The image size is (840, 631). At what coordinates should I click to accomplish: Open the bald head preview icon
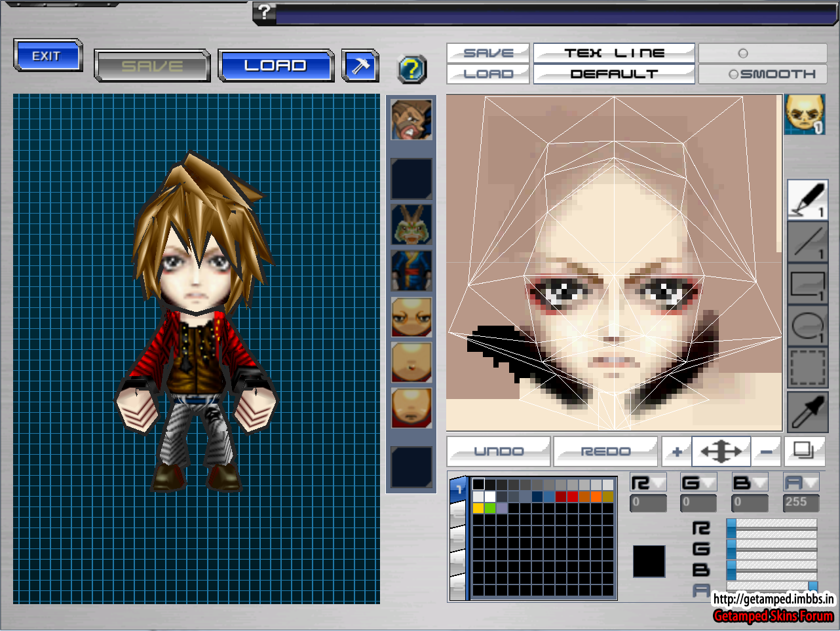(805, 114)
